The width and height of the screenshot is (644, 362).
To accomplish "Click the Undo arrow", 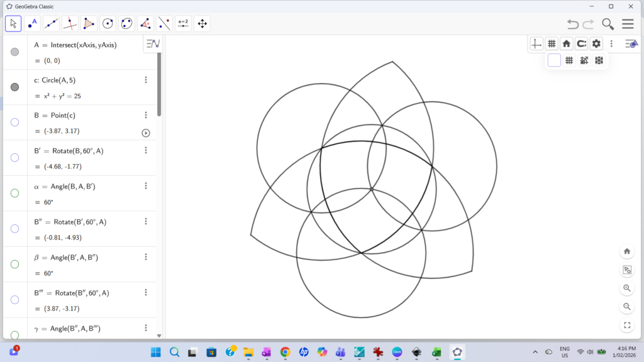I will click(572, 24).
